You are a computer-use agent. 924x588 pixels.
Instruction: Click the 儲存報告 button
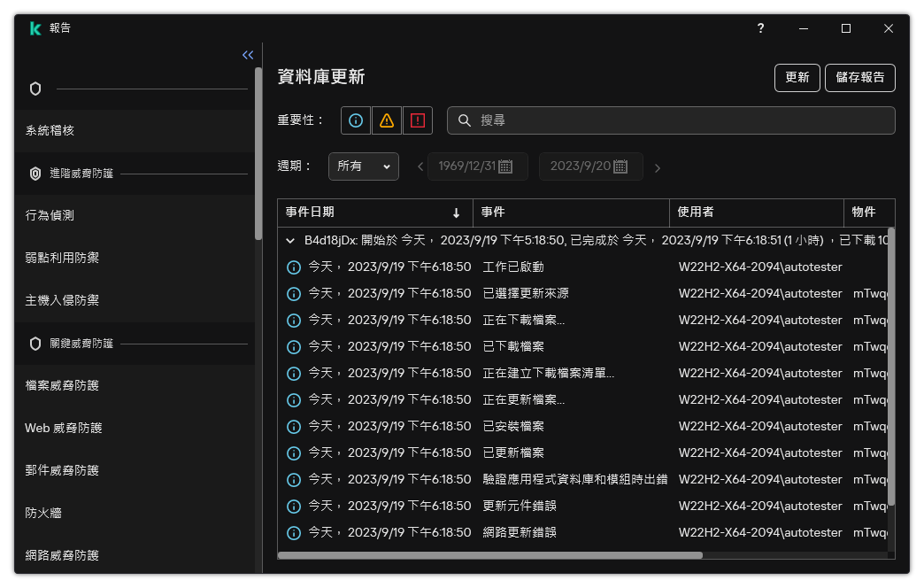click(860, 78)
